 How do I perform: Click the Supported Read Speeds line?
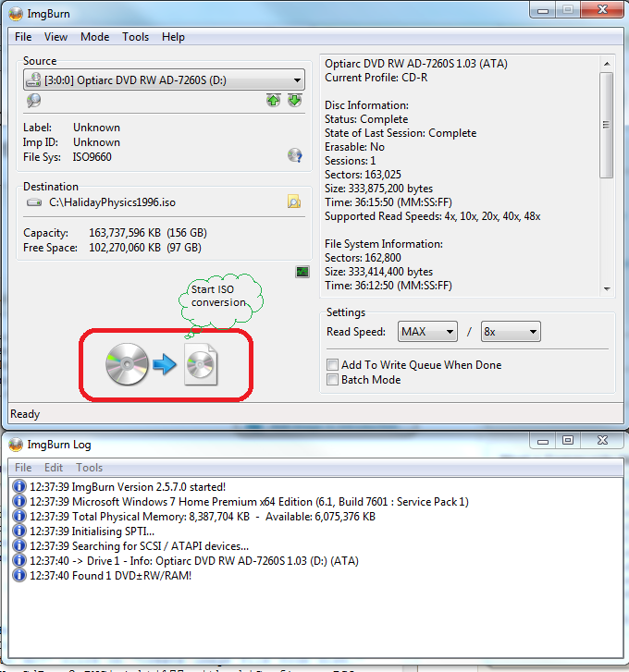[432, 216]
